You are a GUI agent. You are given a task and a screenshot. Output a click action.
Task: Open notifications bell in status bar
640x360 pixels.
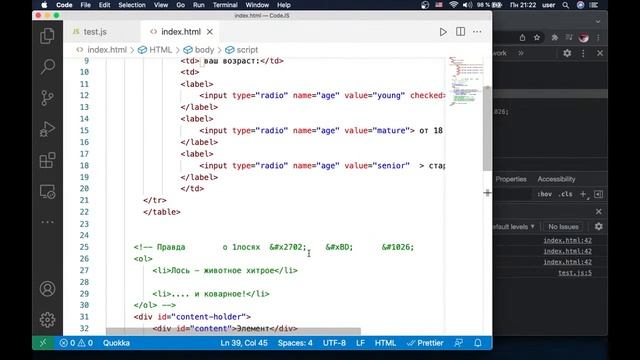478,343
